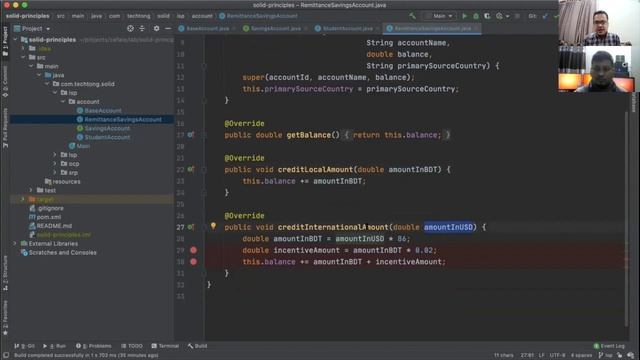Expand the target folder
Viewport: 640px width, 360px height.
pos(23,199)
